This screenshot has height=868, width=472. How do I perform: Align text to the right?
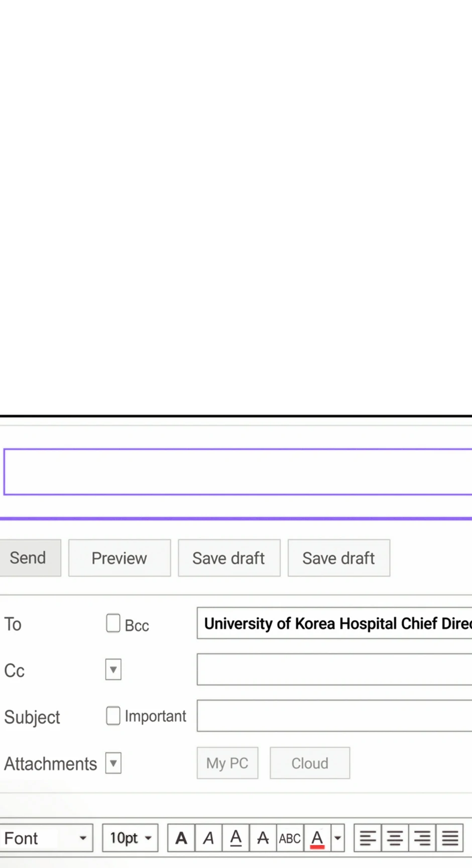422,838
